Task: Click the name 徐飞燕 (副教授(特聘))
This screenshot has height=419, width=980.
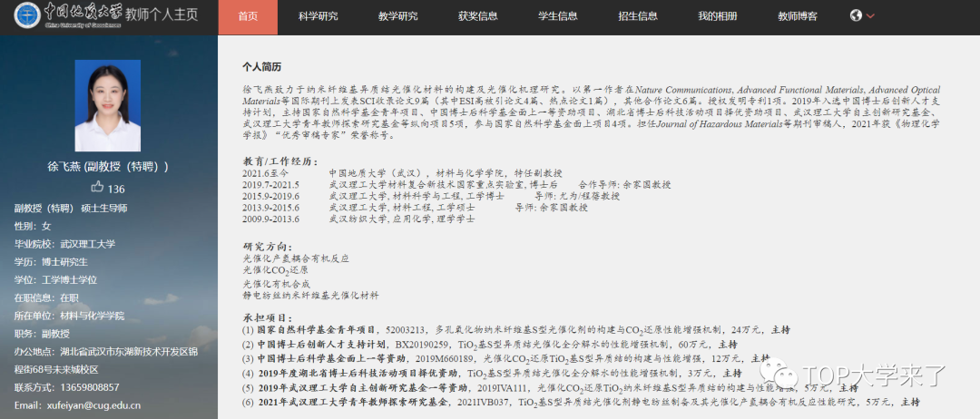Action: 108,167
